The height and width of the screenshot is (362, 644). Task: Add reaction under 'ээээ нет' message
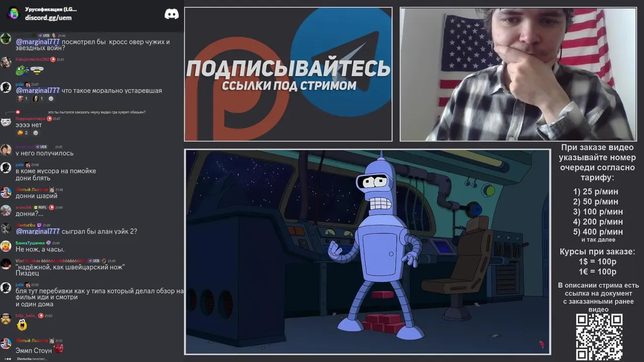35,133
